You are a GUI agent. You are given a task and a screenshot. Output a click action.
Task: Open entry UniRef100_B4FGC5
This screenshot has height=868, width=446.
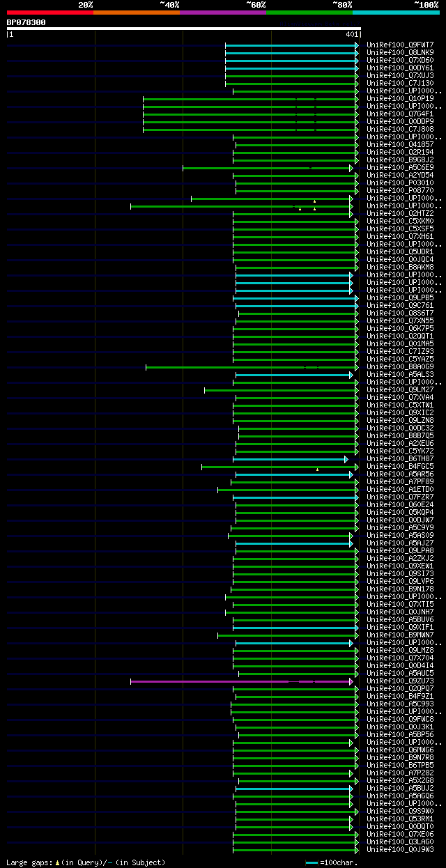(x=400, y=466)
